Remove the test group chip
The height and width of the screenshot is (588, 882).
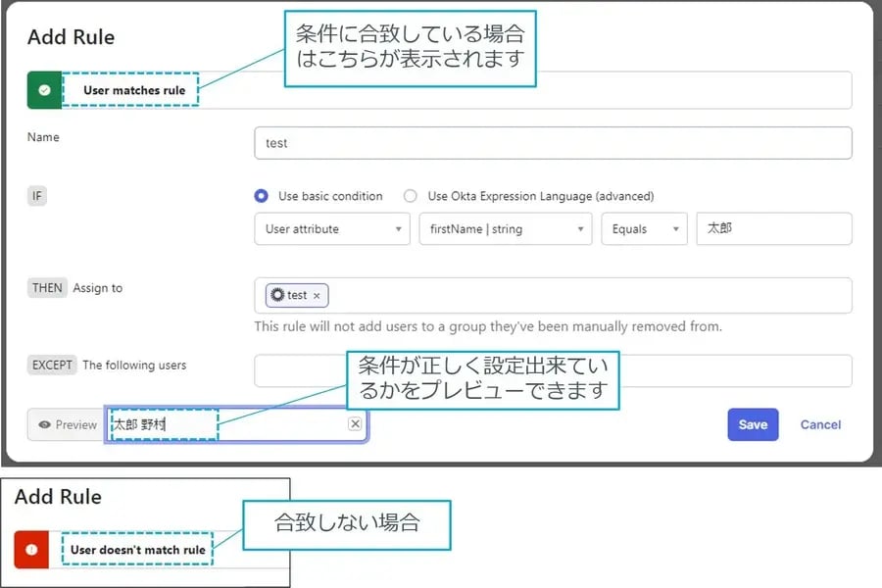point(317,296)
